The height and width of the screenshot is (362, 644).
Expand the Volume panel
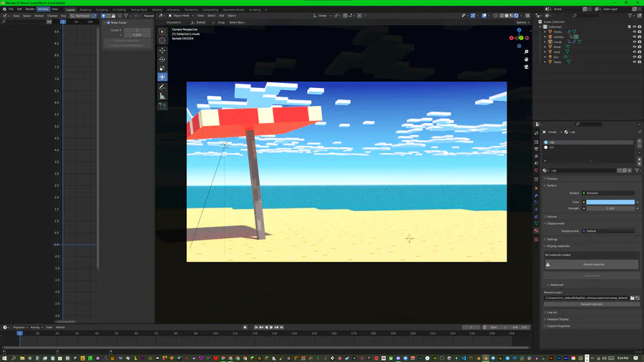[x=552, y=217]
